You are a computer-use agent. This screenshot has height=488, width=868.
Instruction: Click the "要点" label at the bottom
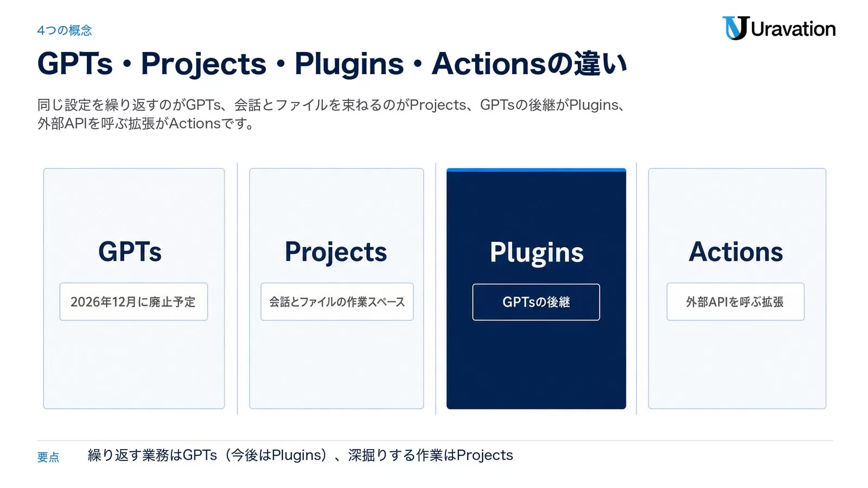coord(48,457)
